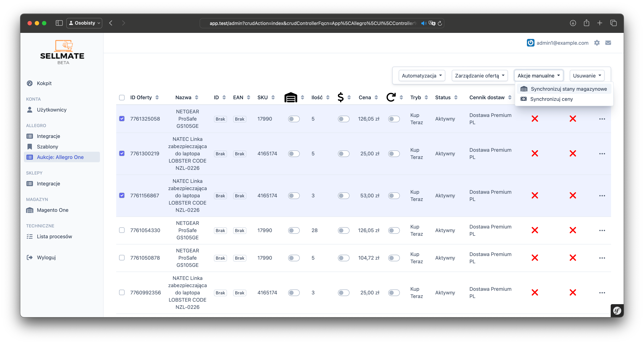Viewport: 644px width, 344px height.
Task: Uncheck offer 7761325058 checkbox
Action: point(122,119)
